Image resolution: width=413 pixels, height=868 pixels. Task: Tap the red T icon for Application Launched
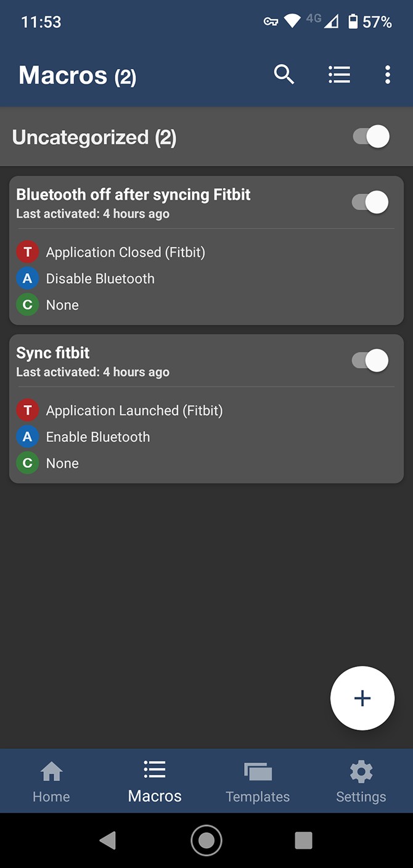[27, 411]
